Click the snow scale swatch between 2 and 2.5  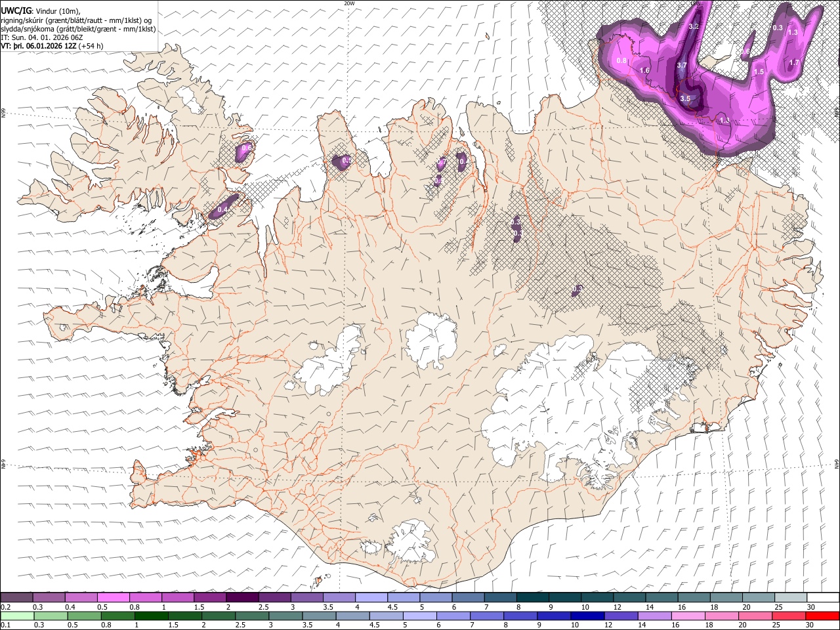click(x=242, y=597)
